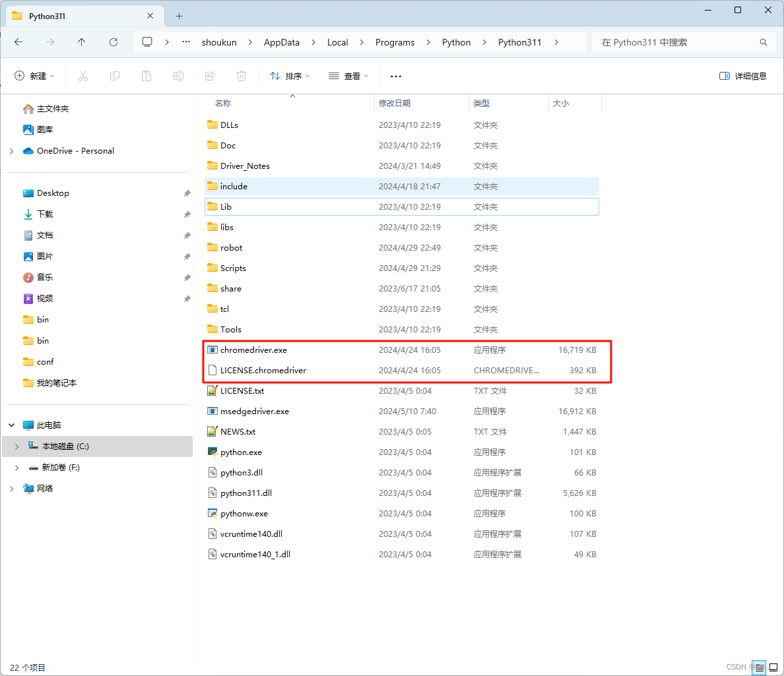Click the Cut scissors icon
The image size is (784, 676).
click(83, 76)
